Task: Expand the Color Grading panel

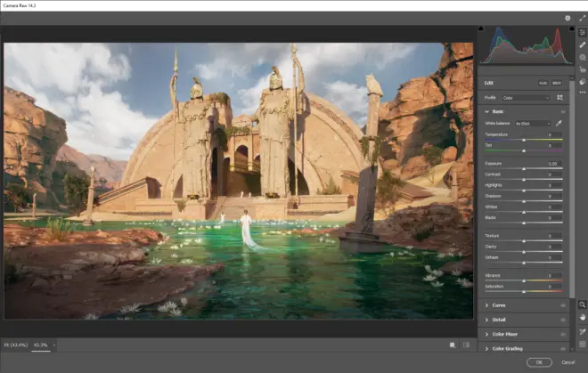Action: pos(486,349)
